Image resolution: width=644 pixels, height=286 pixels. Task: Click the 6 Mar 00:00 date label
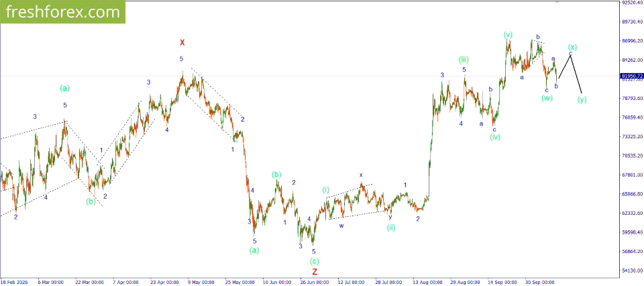50,283
